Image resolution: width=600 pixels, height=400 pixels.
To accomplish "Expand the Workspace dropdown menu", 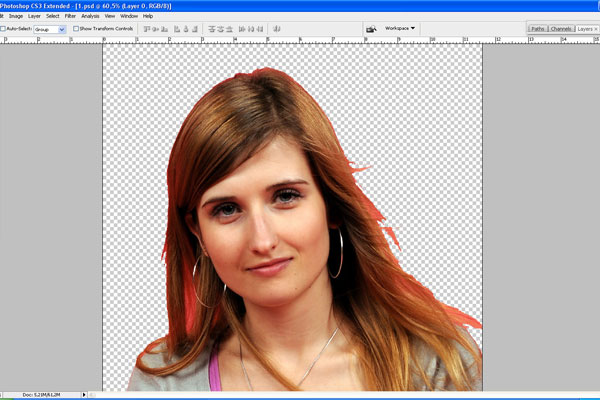I will tap(400, 29).
